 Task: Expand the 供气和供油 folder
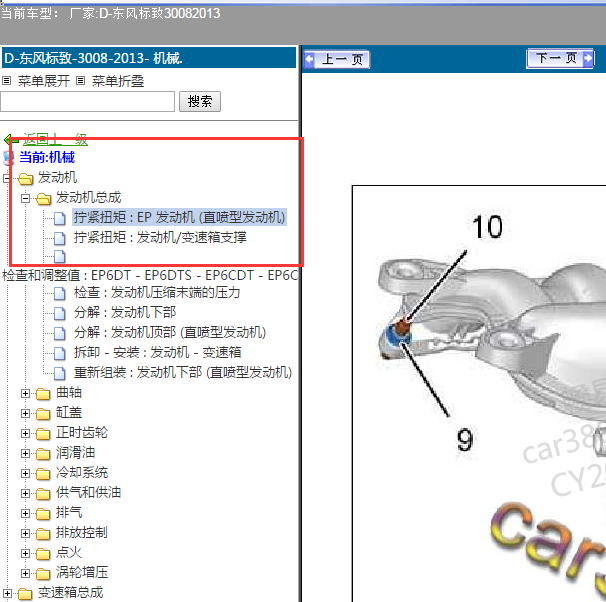(x=25, y=493)
